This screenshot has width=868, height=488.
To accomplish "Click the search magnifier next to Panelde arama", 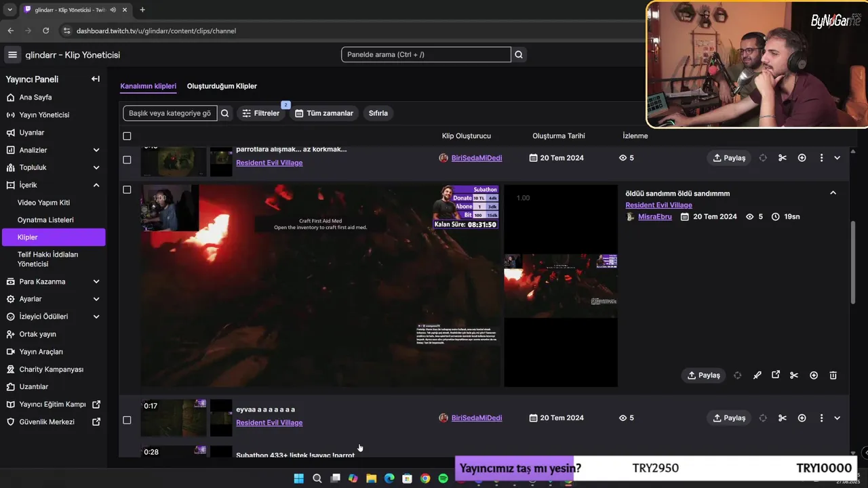I will click(x=519, y=55).
